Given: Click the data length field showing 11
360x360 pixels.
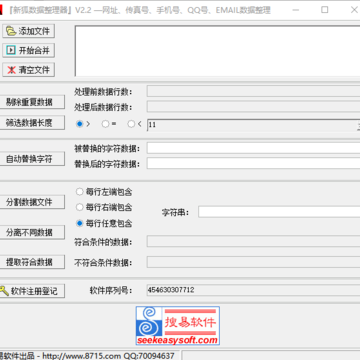Looking at the screenshot, I should (253, 125).
